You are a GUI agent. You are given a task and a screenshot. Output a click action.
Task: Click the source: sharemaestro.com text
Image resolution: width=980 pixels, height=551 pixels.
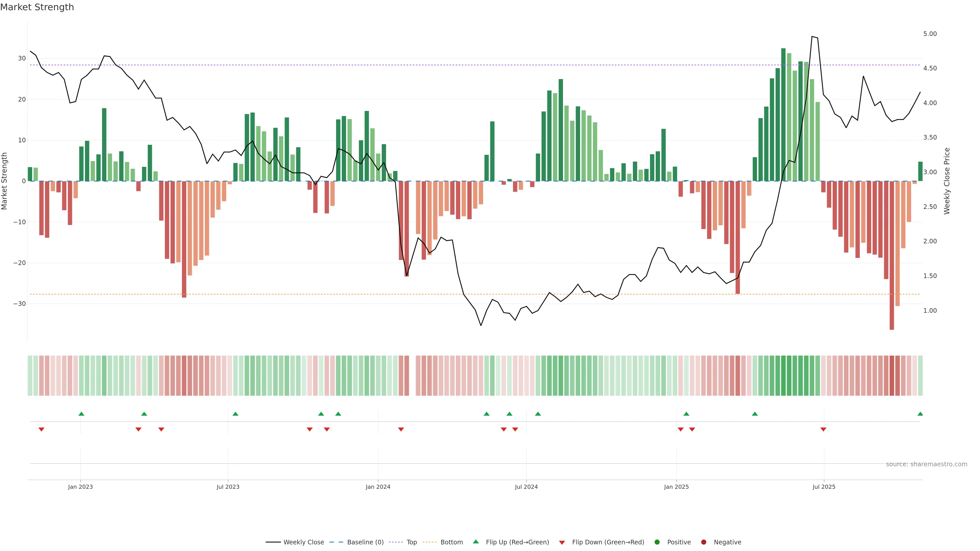(x=926, y=464)
